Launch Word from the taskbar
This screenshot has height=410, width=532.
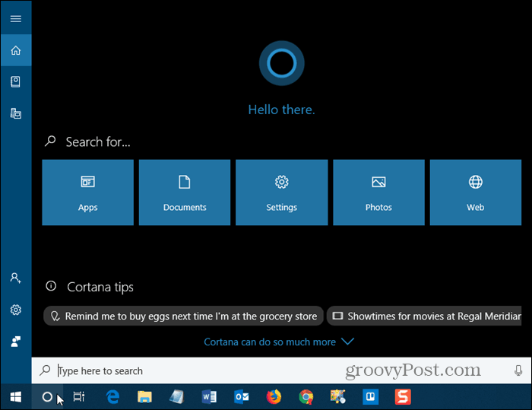[x=209, y=397]
